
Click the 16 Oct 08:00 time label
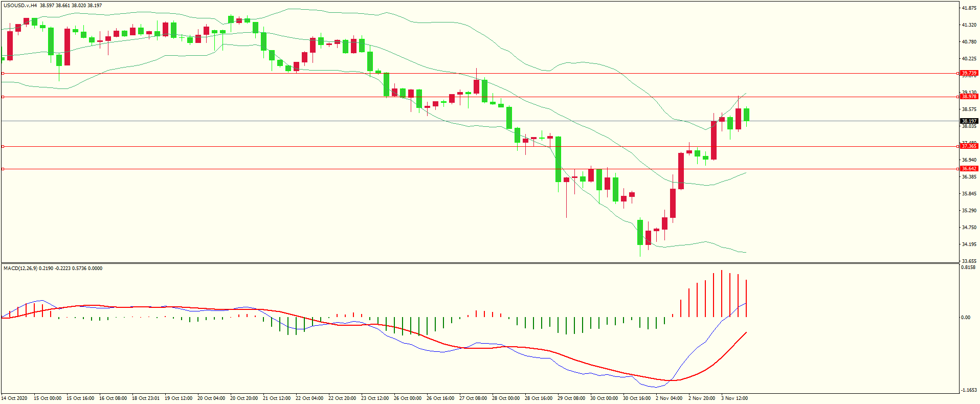coord(113,398)
